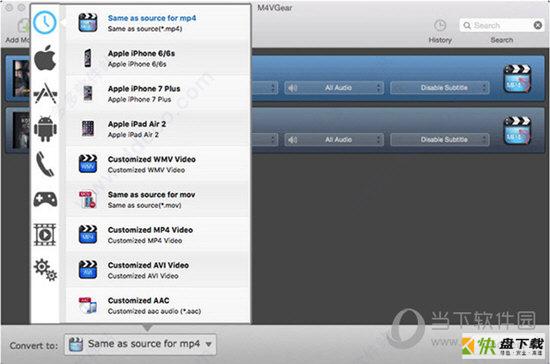Click the iPhone 7 Plus device icon

click(88, 93)
